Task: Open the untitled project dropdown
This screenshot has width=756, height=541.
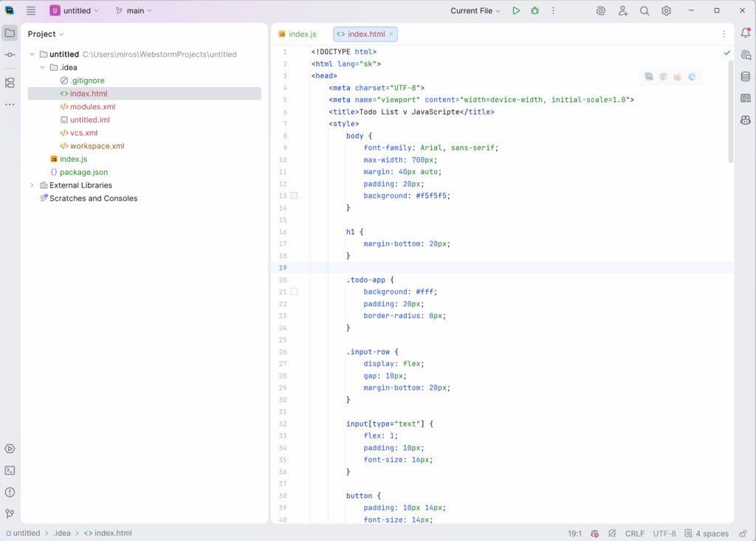Action: click(75, 10)
